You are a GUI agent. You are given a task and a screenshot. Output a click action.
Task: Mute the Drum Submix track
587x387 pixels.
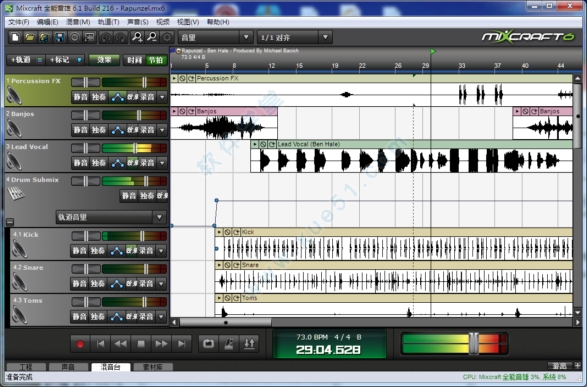click(x=129, y=196)
